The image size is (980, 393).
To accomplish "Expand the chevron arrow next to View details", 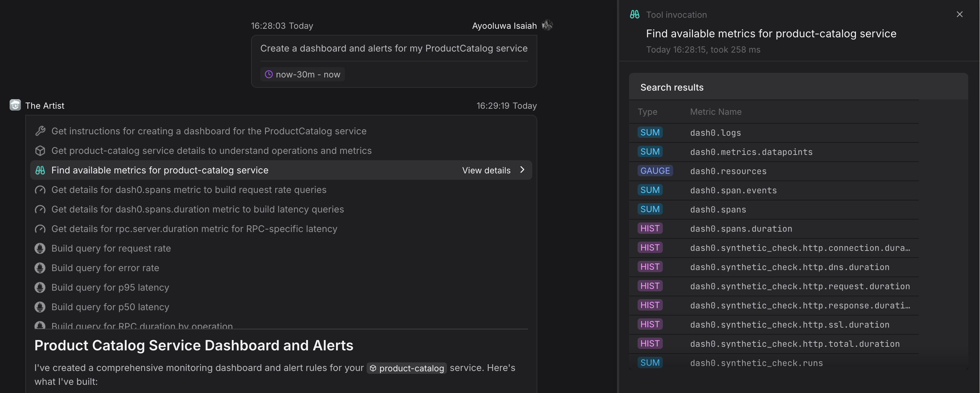I will point(522,170).
